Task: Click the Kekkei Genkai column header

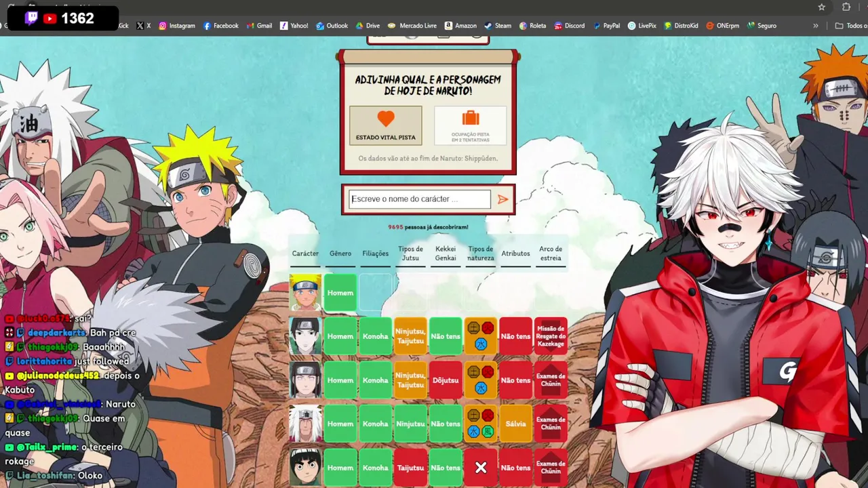Action: coord(446,253)
